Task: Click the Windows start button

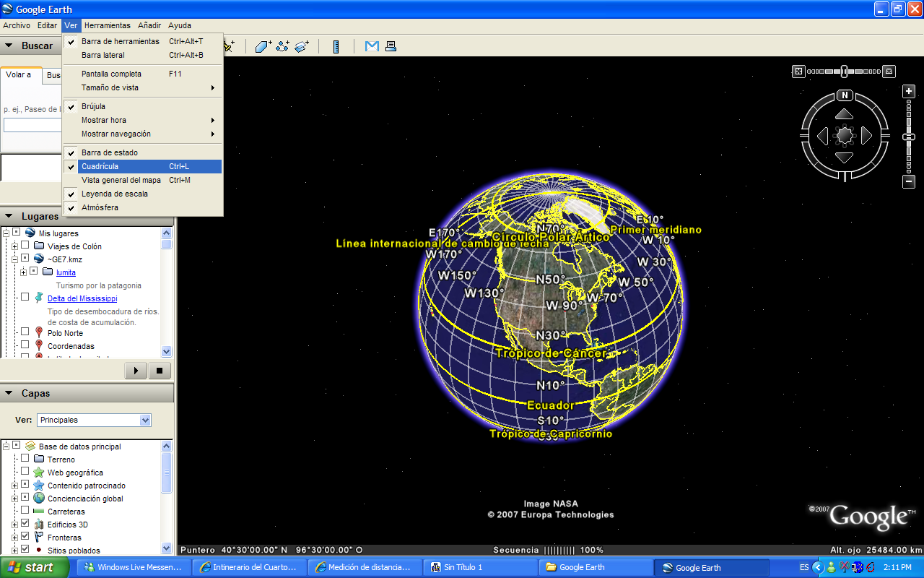Action: click(34, 567)
